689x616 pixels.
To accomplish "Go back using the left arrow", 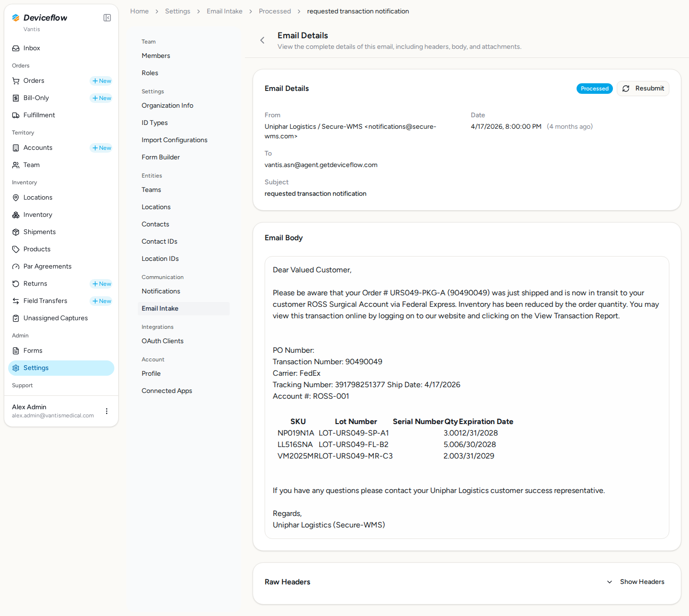I will (262, 40).
